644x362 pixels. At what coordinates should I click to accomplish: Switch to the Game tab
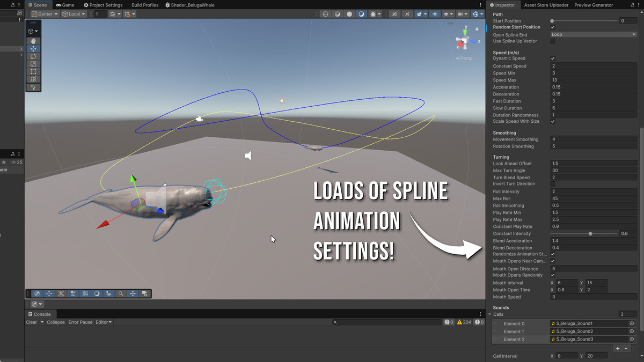[x=65, y=5]
